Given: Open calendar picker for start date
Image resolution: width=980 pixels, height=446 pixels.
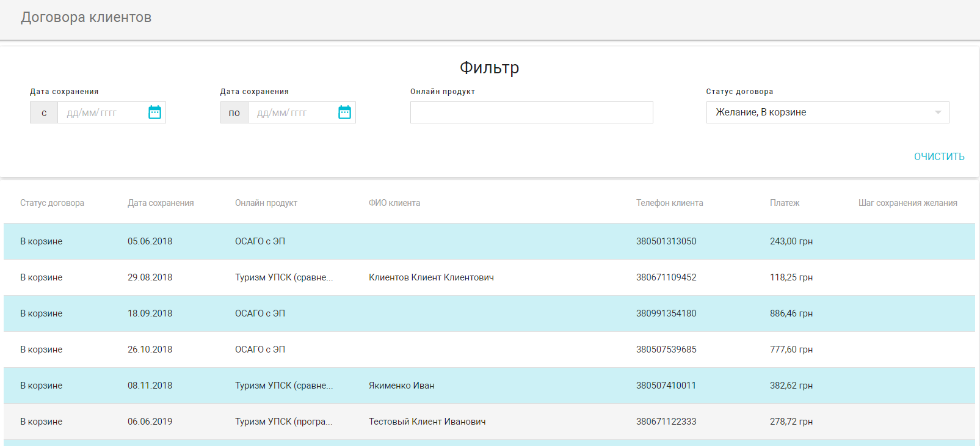Looking at the screenshot, I should point(154,112).
